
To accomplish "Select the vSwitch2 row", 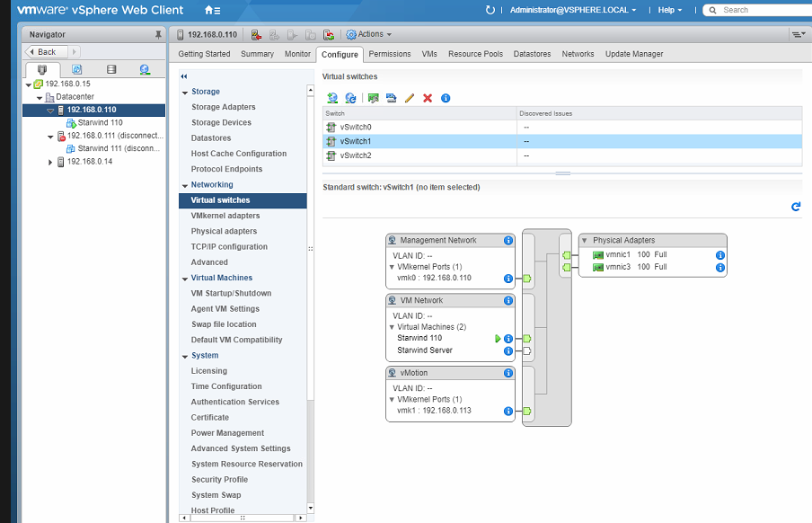I will tap(562, 155).
